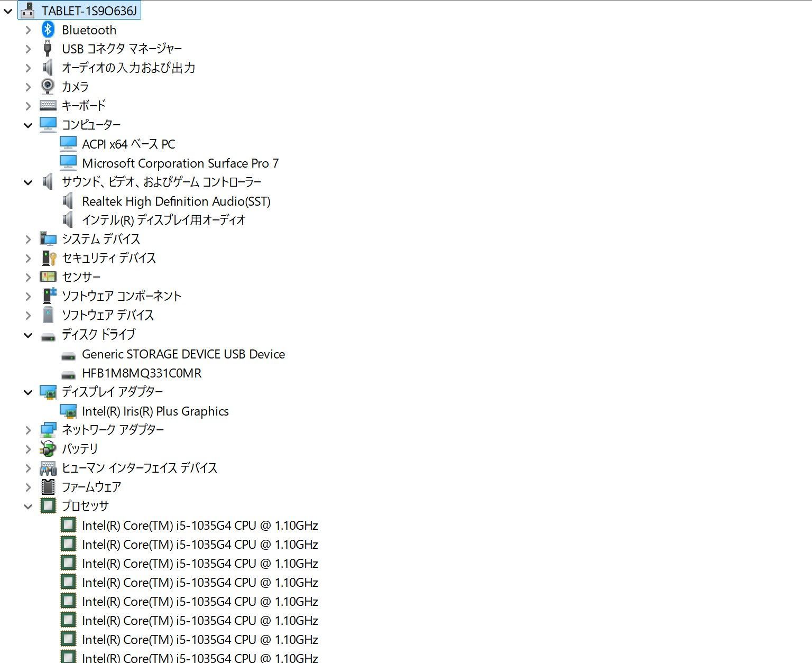Expand the ファームウェア category
Image resolution: width=812 pixels, height=663 pixels.
[x=28, y=487]
